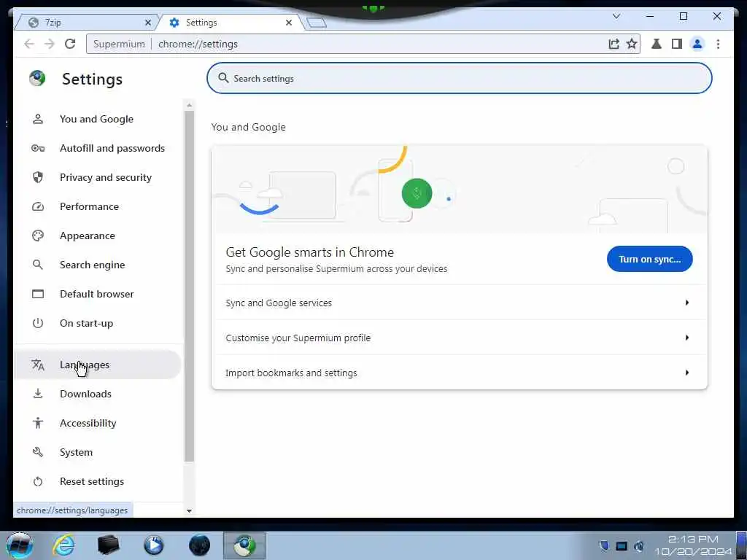The image size is (747, 560).
Task: Click the key icon for Autofill and passwords
Action: [38, 148]
